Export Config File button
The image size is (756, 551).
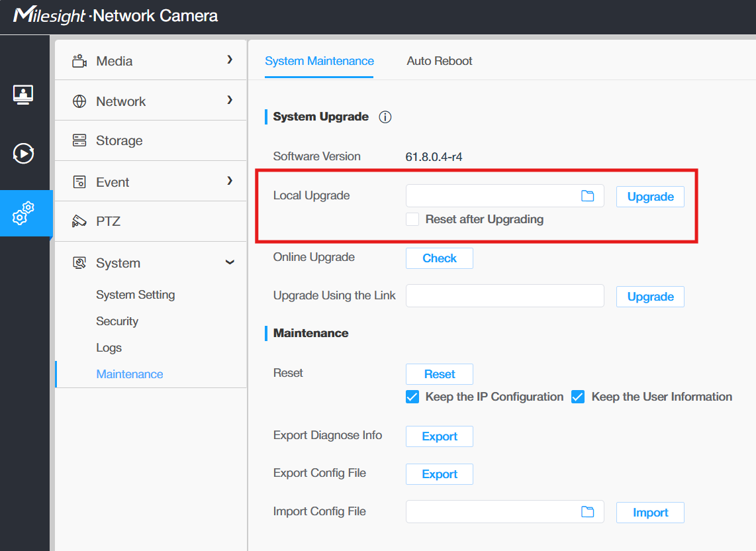[x=439, y=474]
